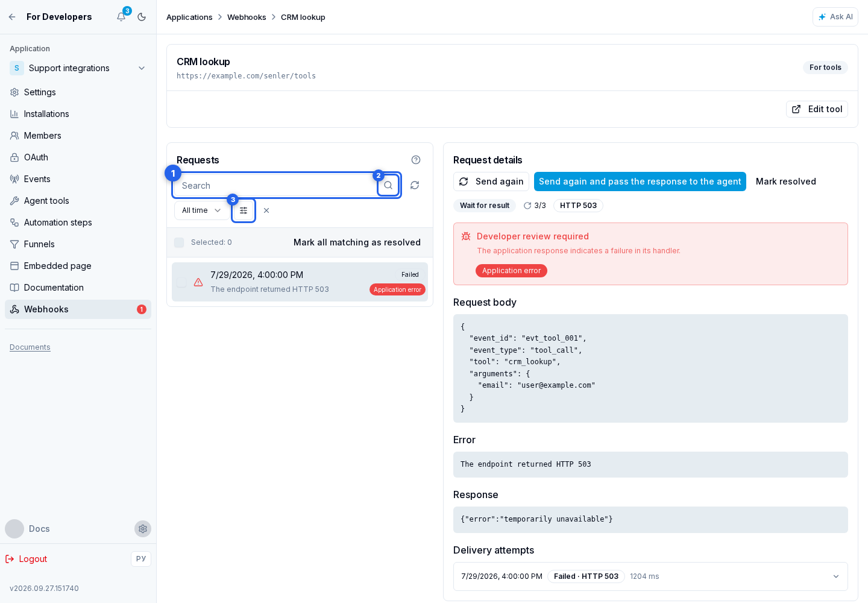Open Members in the sidebar
This screenshot has width=868, height=603.
point(78,136)
